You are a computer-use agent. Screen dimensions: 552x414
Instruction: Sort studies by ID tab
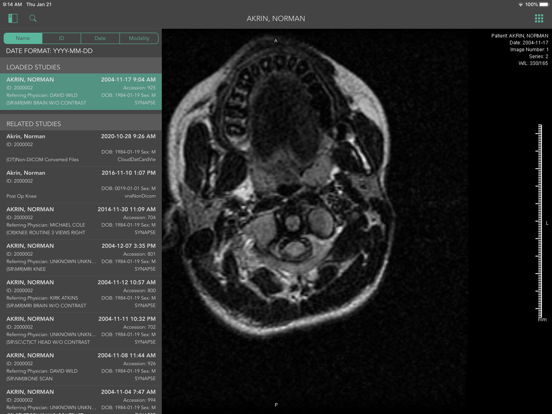click(x=62, y=38)
